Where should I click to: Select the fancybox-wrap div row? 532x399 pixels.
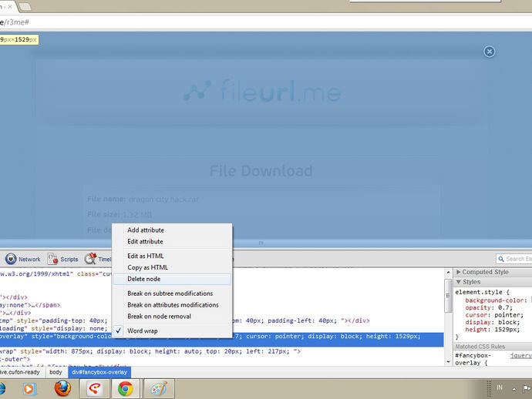pyautogui.click(x=222, y=351)
